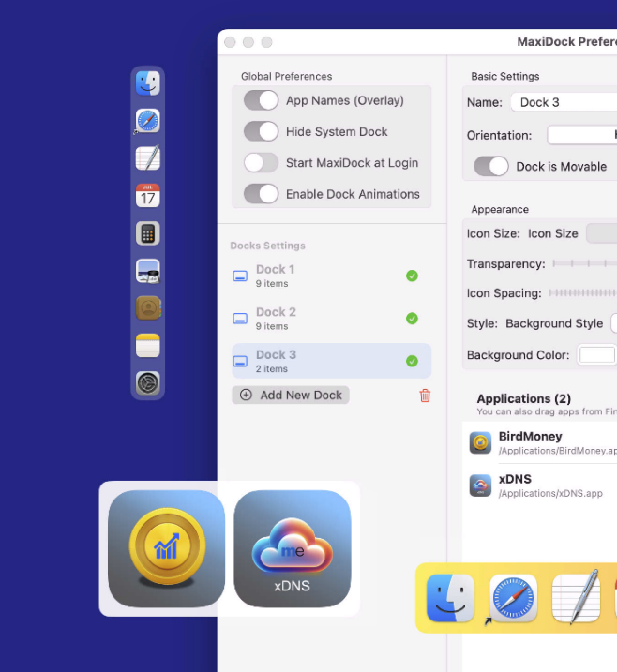
Task: Adjust the Transparency slider
Action: [x=585, y=263]
